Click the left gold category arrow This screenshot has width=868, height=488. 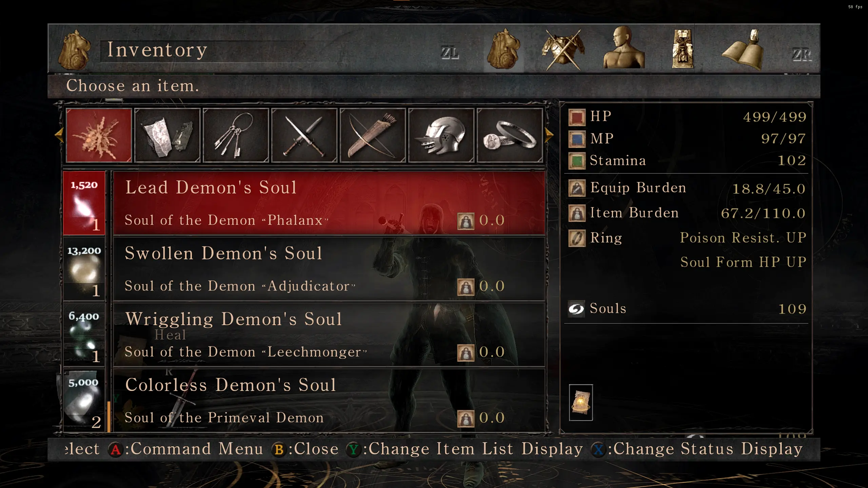59,135
